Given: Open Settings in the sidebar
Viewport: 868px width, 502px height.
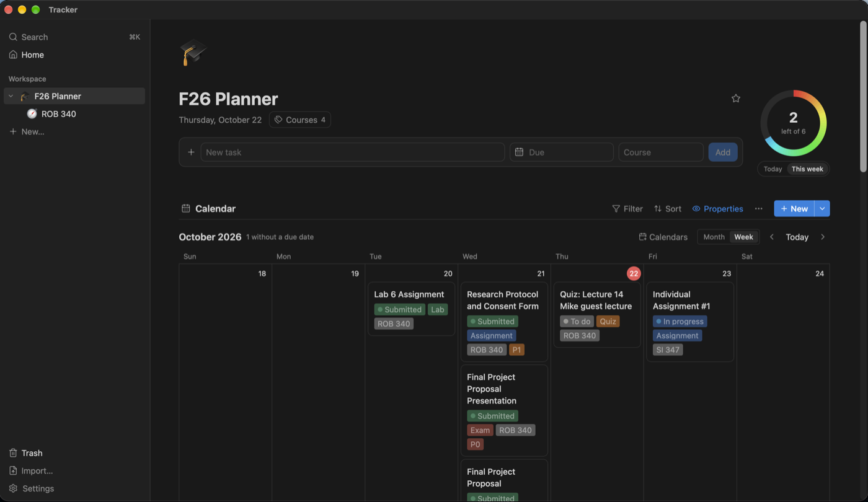Looking at the screenshot, I should coord(74,488).
